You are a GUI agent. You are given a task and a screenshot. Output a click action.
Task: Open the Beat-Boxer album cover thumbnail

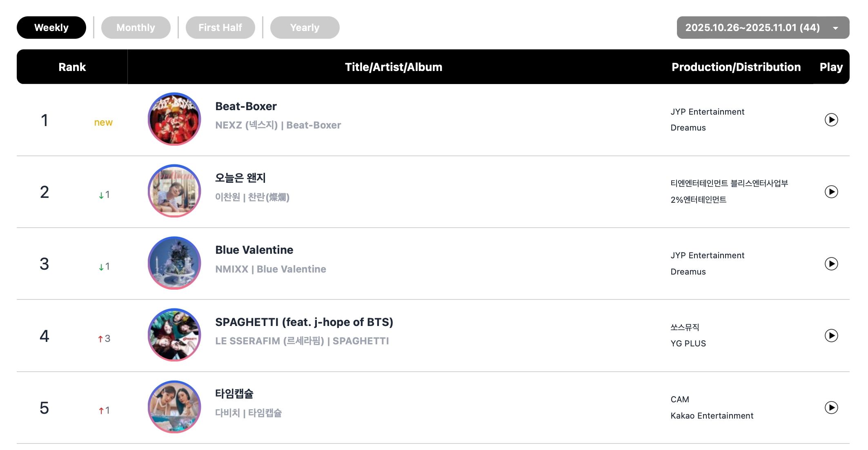174,119
